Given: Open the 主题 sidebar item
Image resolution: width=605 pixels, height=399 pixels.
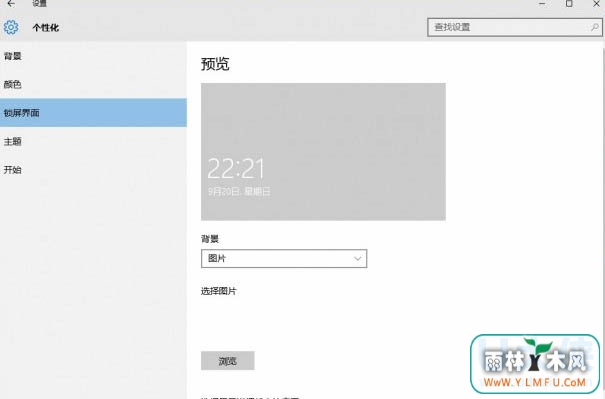Looking at the screenshot, I should click(93, 141).
